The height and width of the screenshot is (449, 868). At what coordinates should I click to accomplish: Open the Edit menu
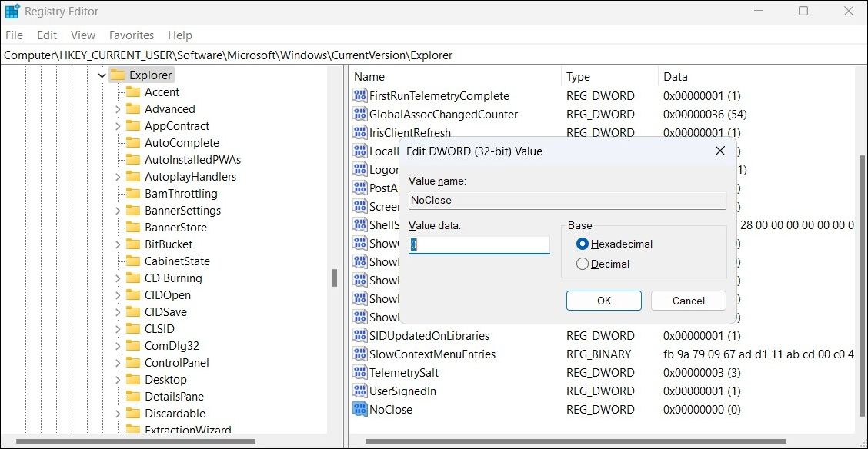click(x=47, y=35)
